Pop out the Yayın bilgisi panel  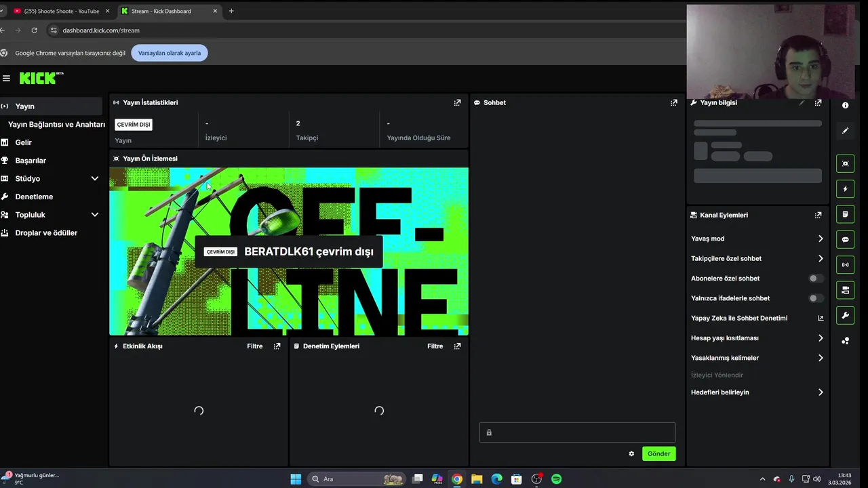coord(818,102)
